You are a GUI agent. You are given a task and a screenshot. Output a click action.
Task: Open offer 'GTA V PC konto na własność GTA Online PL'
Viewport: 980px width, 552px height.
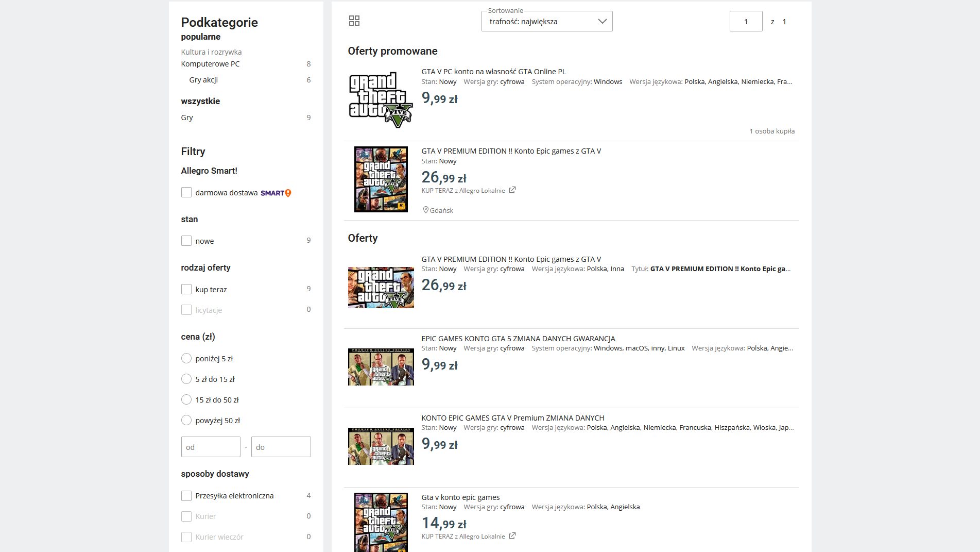[493, 72]
